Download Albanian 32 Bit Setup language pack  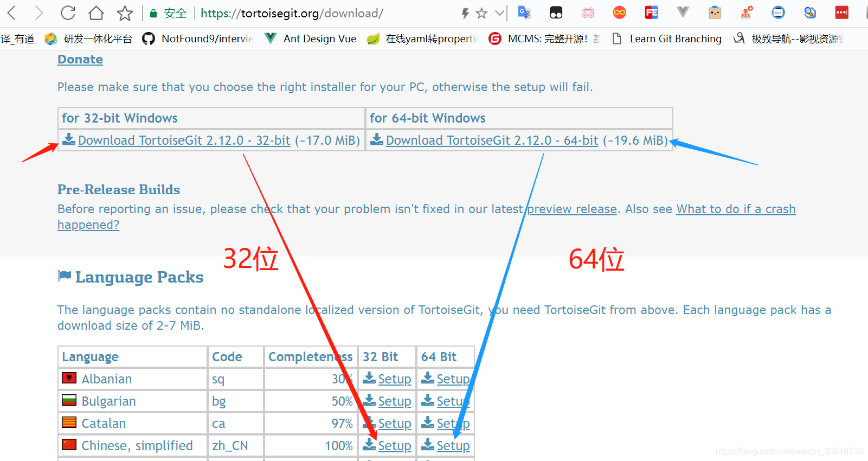[394, 379]
